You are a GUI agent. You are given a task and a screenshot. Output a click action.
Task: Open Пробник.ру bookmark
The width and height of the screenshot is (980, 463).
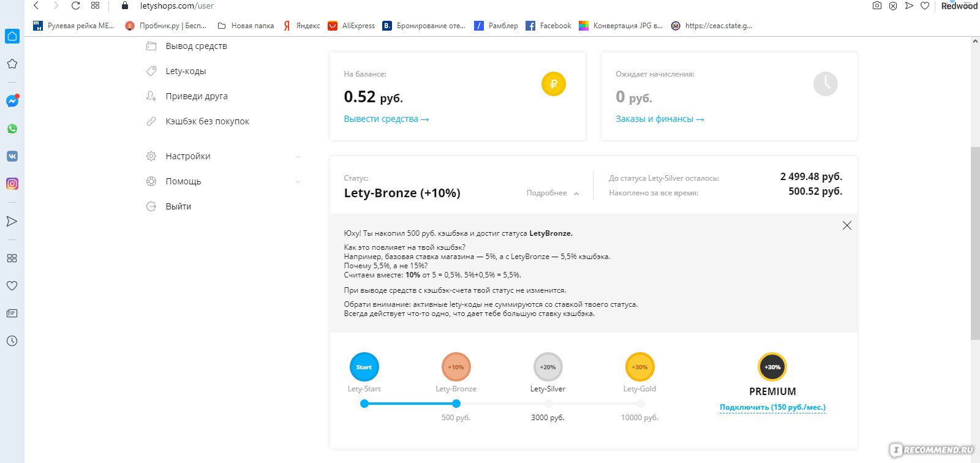165,26
